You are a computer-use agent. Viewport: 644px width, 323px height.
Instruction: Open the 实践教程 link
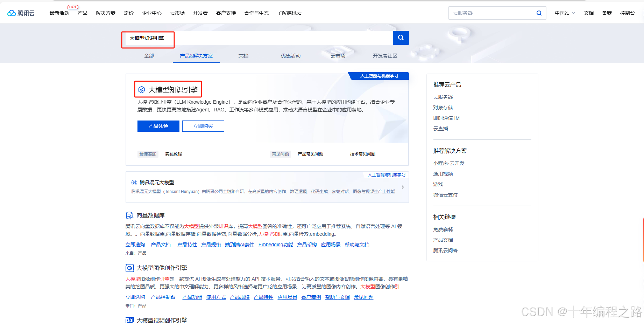(174, 154)
